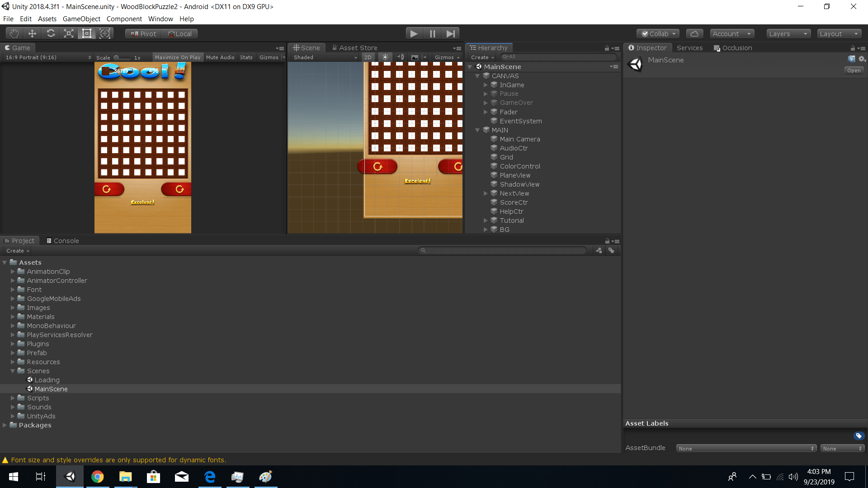Switch to the Console tab
The image size is (868, 488).
[62, 241]
